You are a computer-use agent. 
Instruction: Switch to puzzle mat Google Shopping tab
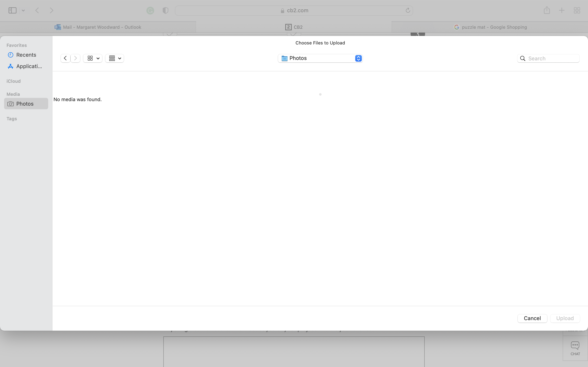(x=490, y=27)
